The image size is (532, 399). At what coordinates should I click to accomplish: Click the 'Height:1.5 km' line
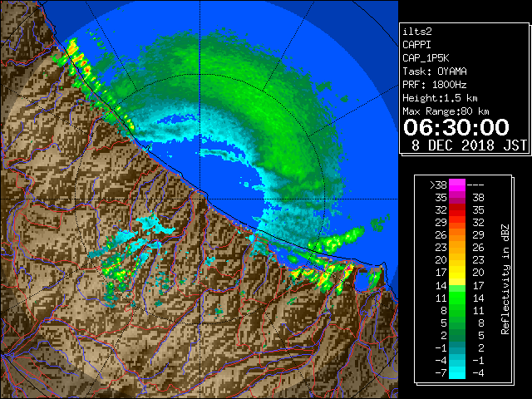440,98
